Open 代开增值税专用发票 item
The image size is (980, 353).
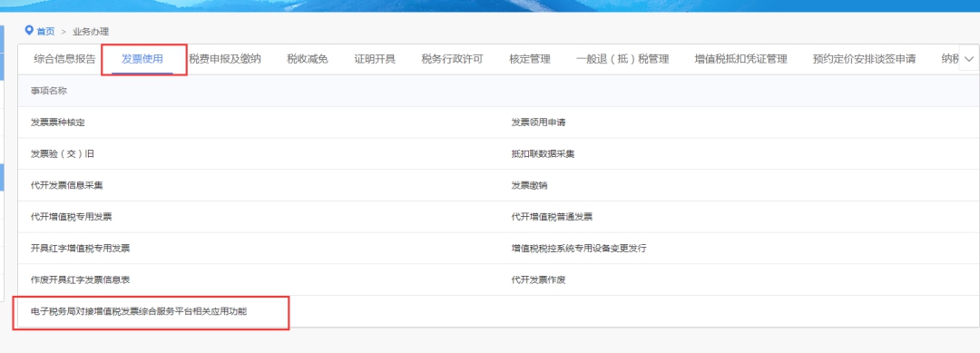[72, 217]
